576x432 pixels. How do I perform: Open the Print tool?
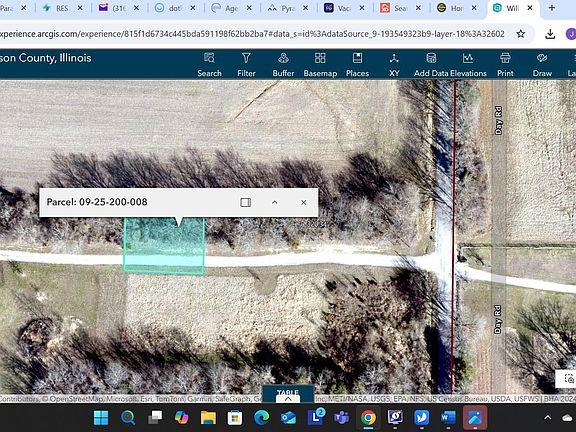pos(505,65)
